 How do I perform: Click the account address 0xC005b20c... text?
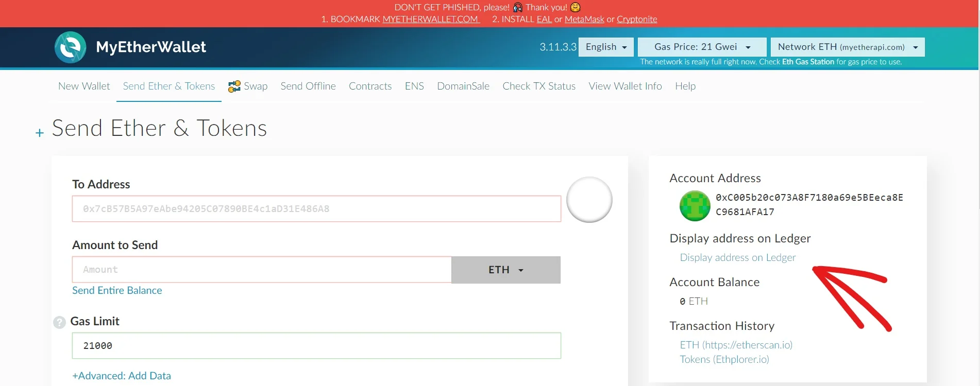(809, 205)
